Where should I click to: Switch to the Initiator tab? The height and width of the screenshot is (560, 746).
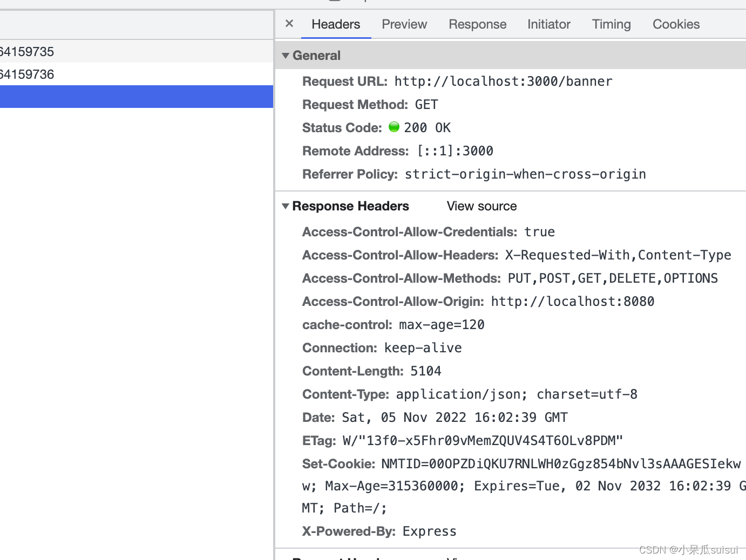coord(549,24)
